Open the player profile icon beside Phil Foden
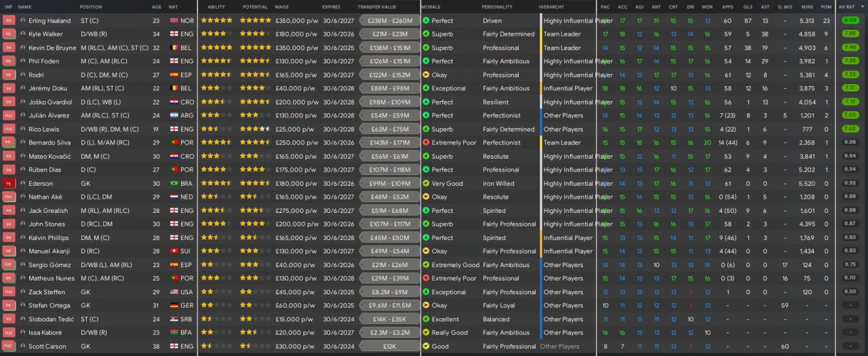868x356 pixels. pos(23,61)
